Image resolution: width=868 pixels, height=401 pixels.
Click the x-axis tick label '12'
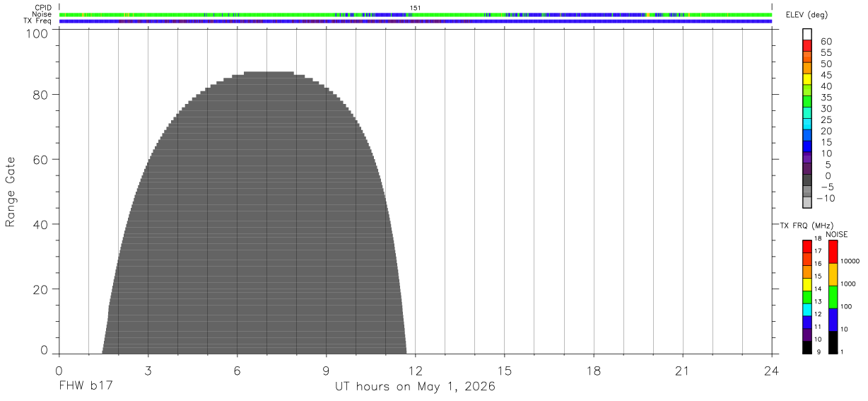(415, 371)
